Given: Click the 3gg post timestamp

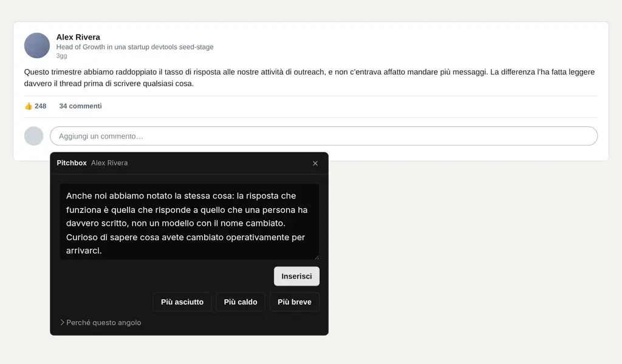Looking at the screenshot, I should pos(61,56).
